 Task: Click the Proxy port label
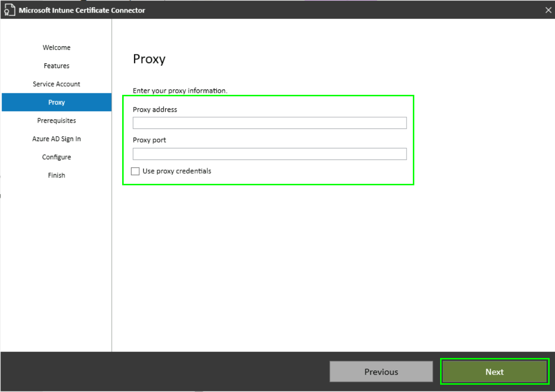149,140
